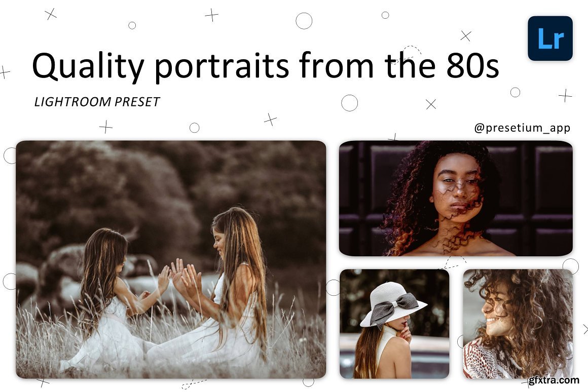This screenshot has height=392, width=588.
Task: Click the LIGHTROOM PRESET subtitle text
Action: click(97, 102)
